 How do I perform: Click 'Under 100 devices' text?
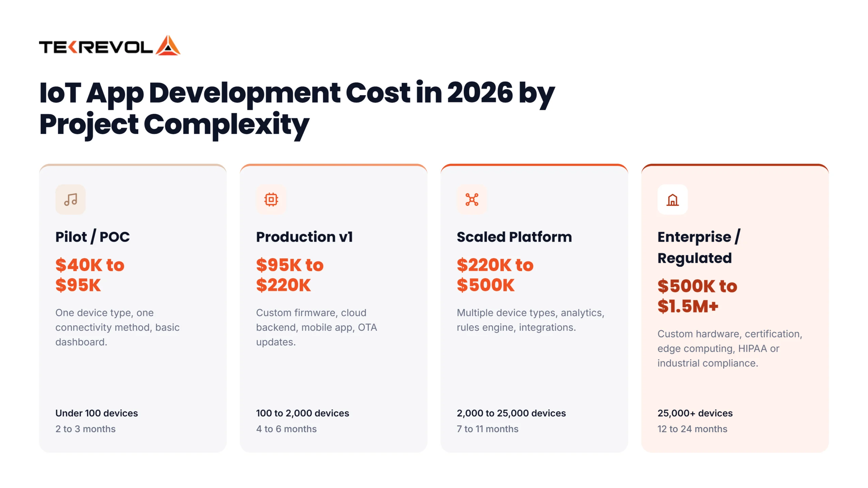pyautogui.click(x=97, y=413)
